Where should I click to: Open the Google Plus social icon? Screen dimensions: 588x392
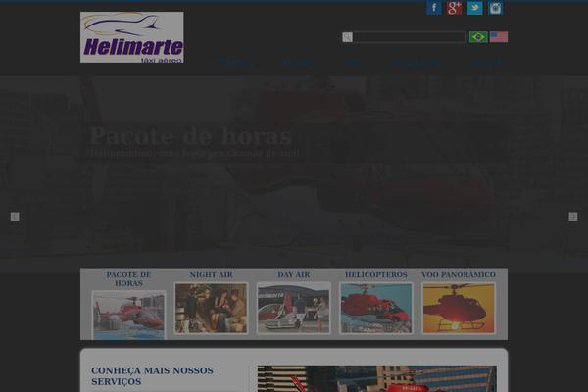(x=454, y=8)
